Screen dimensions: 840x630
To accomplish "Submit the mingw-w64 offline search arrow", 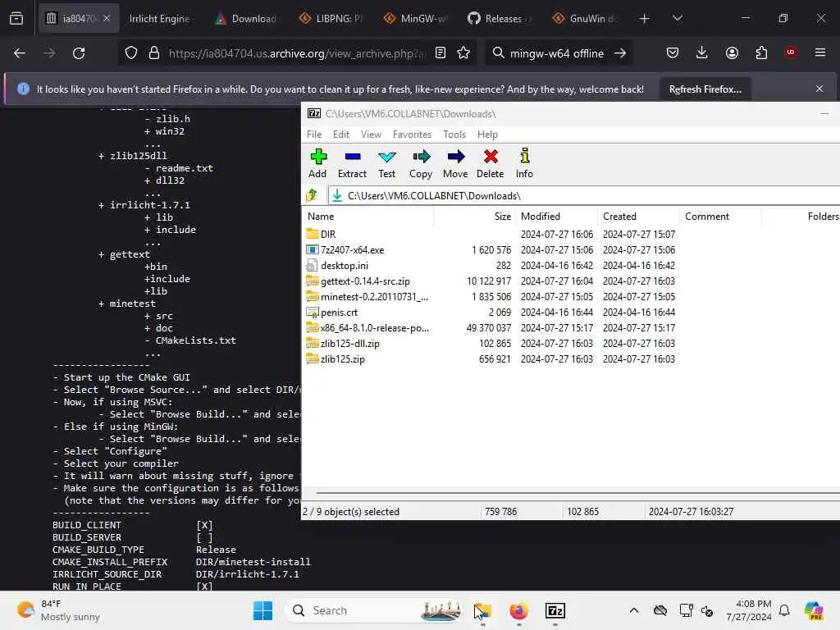I will pyautogui.click(x=620, y=53).
